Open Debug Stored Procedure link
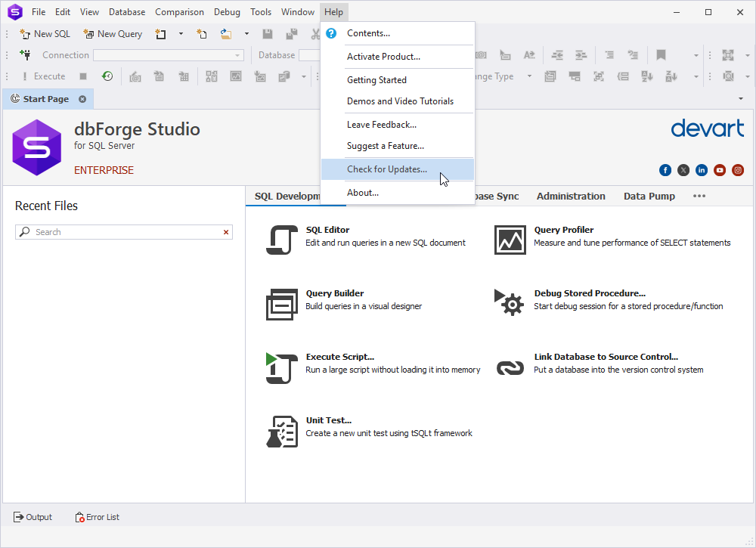Image resolution: width=756 pixels, height=548 pixels. (590, 293)
